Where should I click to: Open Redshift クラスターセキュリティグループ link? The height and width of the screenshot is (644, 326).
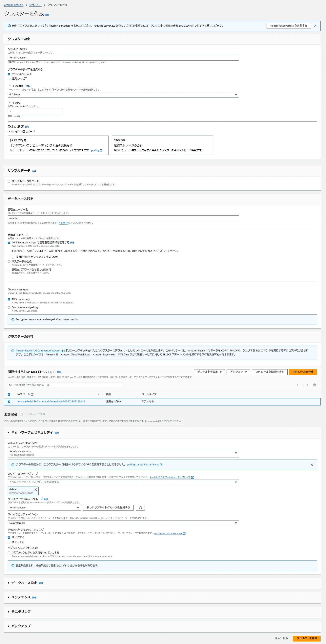tap(172, 478)
